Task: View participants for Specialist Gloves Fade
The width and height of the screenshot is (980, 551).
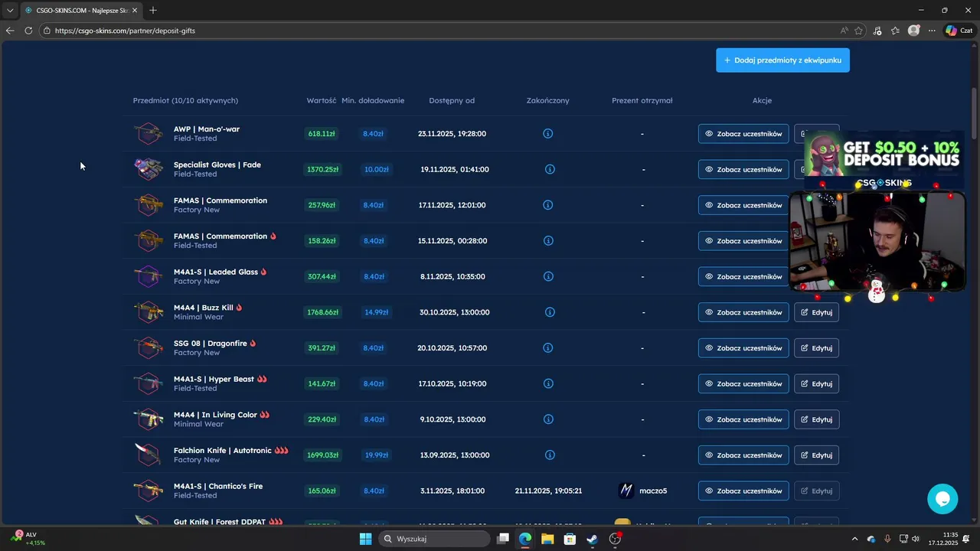Action: tap(743, 169)
